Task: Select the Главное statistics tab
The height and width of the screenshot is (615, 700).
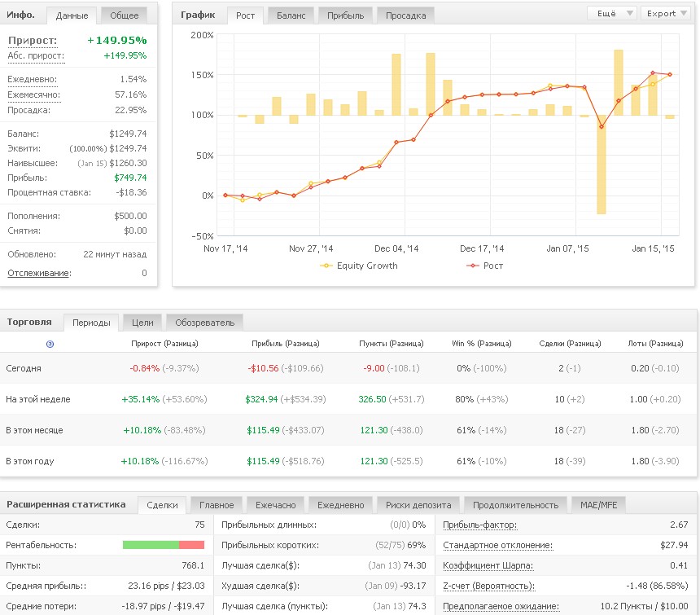Action: click(217, 504)
